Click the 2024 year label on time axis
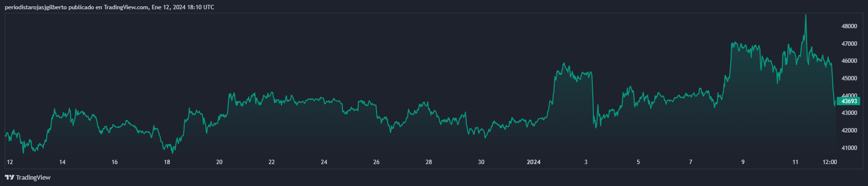The height and width of the screenshot is (186, 868). tap(534, 162)
